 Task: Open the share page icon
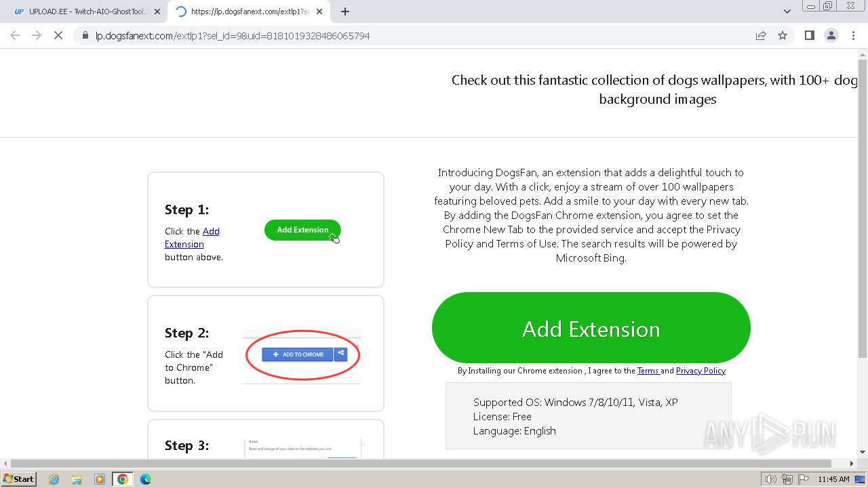pos(761,35)
